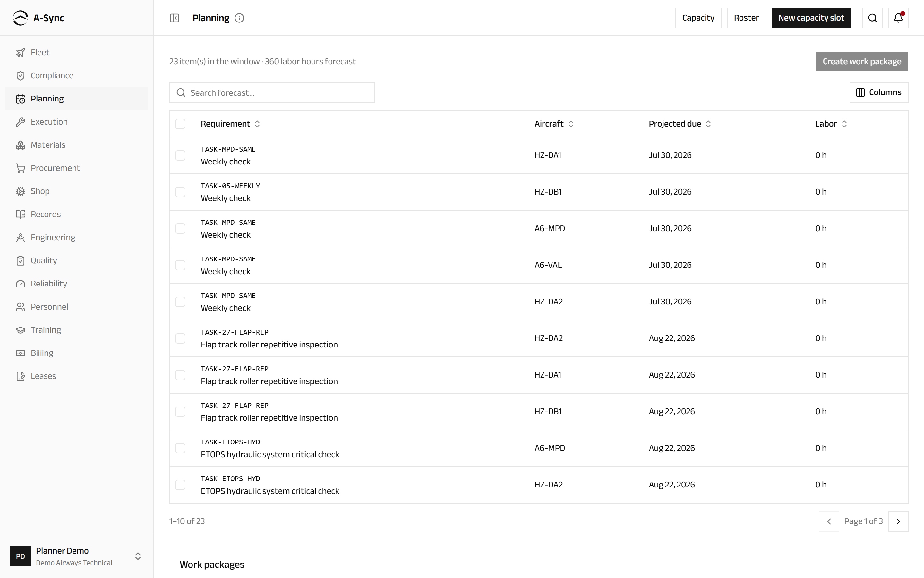Toggle the select-all checkbox in the table header
The image size is (924, 578).
point(180,124)
